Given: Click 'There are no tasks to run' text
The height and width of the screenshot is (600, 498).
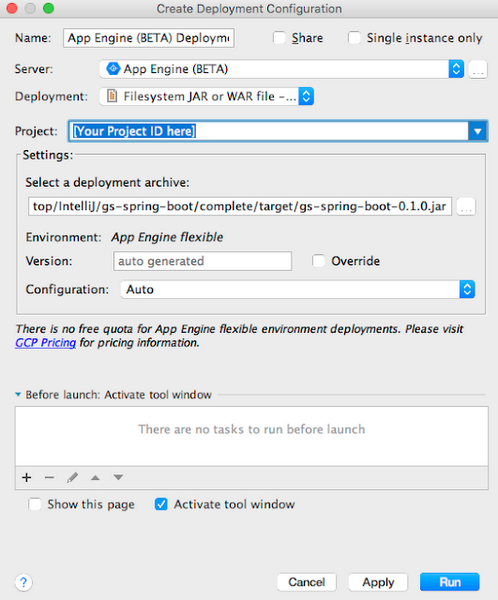Looking at the screenshot, I should pos(251,429).
